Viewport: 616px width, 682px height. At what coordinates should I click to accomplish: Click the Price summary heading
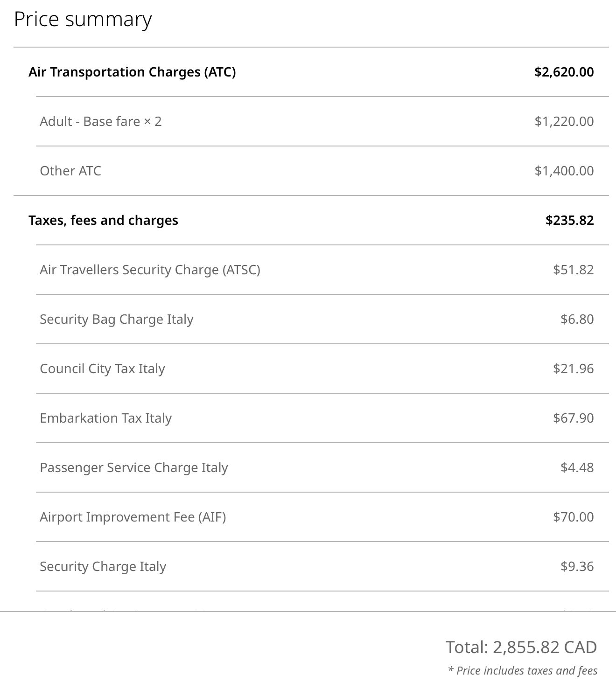pyautogui.click(x=83, y=20)
